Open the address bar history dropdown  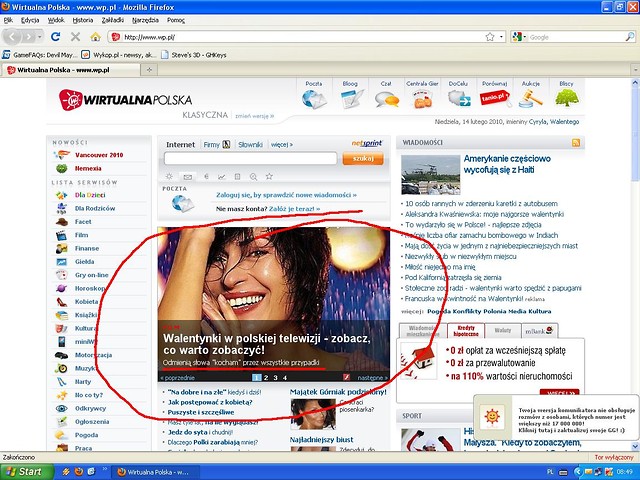(x=501, y=37)
